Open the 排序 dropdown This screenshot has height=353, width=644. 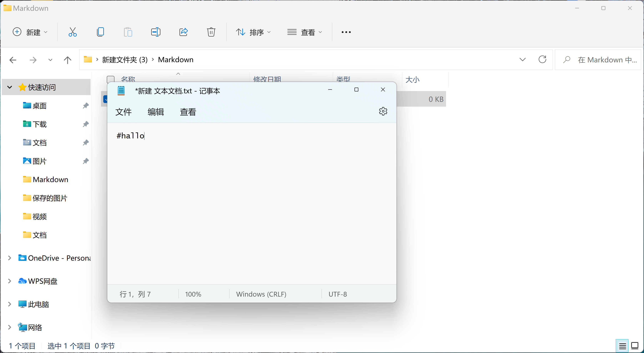(x=254, y=32)
